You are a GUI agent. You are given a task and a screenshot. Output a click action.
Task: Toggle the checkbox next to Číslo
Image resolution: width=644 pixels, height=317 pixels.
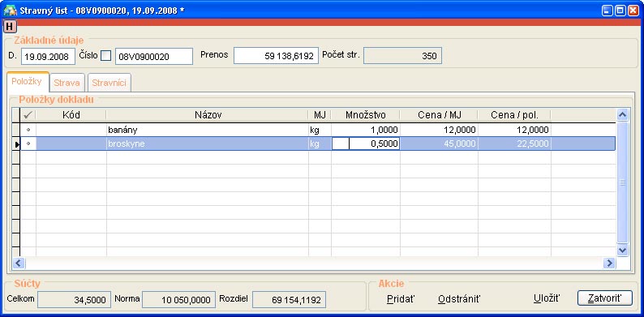tap(106, 55)
